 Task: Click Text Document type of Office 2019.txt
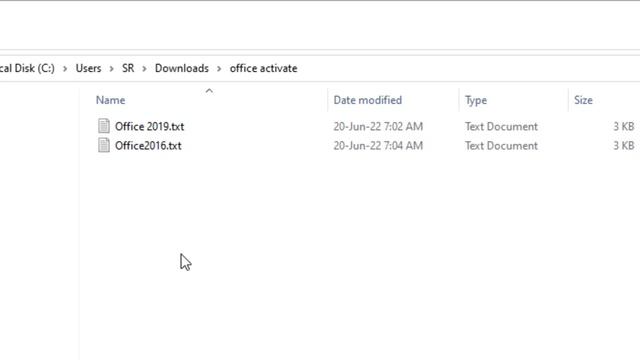(x=501, y=127)
